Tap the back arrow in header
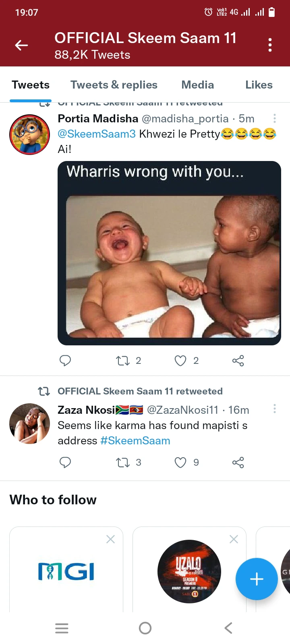 [x=21, y=45]
